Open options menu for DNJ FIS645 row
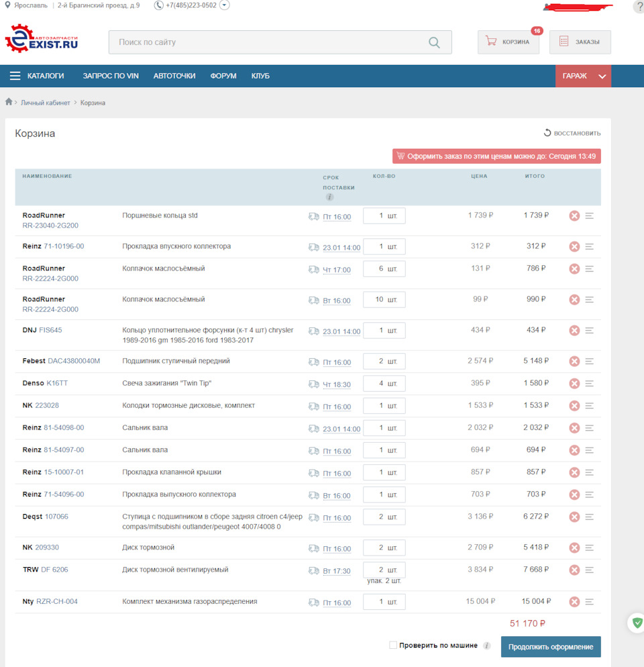Image resolution: width=644 pixels, height=667 pixels. [589, 331]
